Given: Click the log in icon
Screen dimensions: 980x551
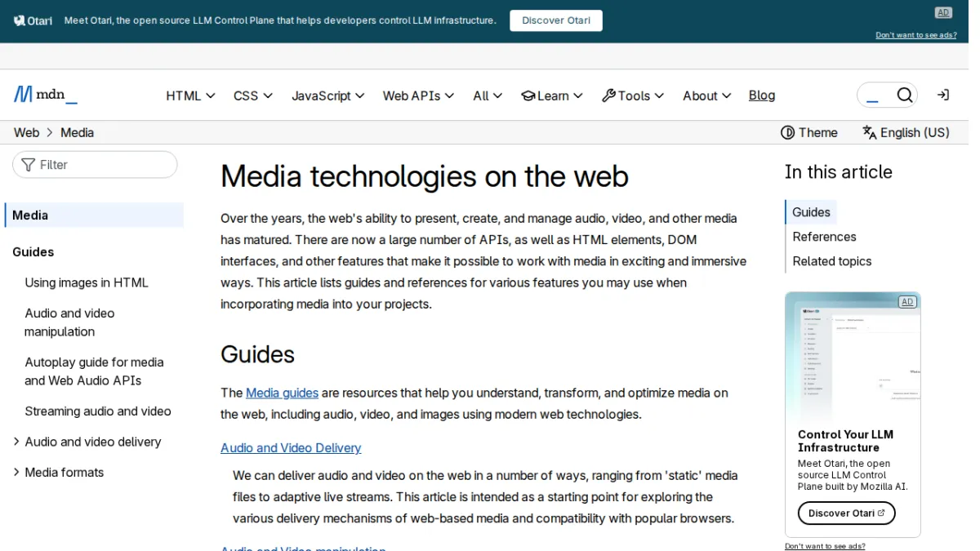Looking at the screenshot, I should tap(943, 96).
